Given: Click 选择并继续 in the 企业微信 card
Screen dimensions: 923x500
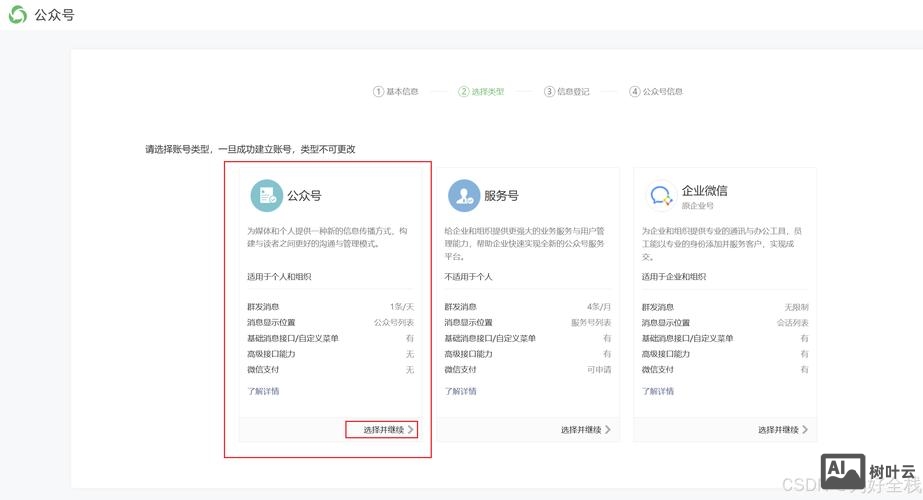Looking at the screenshot, I should click(783, 430).
